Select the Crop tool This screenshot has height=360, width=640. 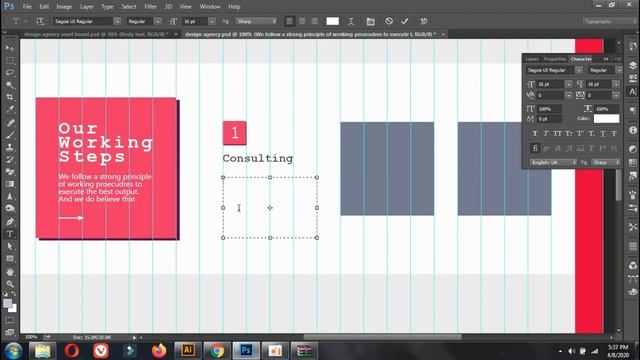[x=10, y=97]
